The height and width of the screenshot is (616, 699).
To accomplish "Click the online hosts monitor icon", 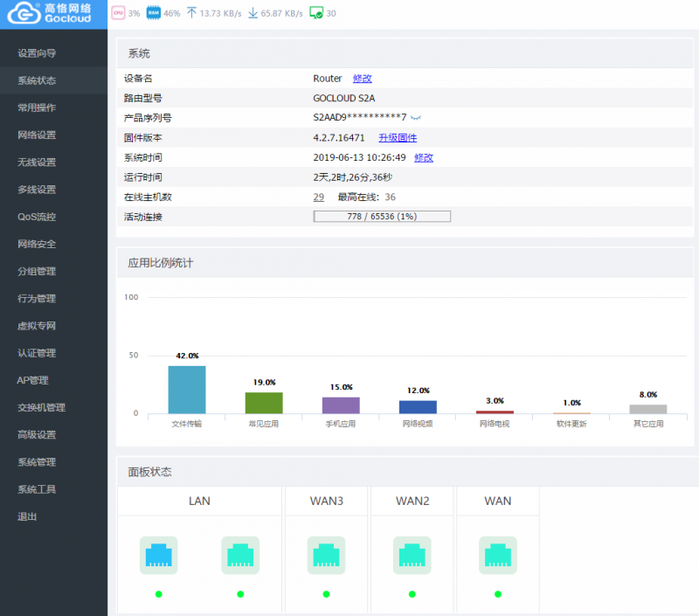I will click(x=316, y=13).
